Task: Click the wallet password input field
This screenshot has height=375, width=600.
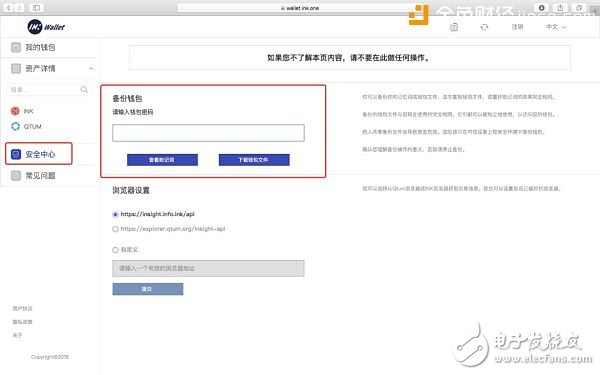Action: pyautogui.click(x=209, y=133)
